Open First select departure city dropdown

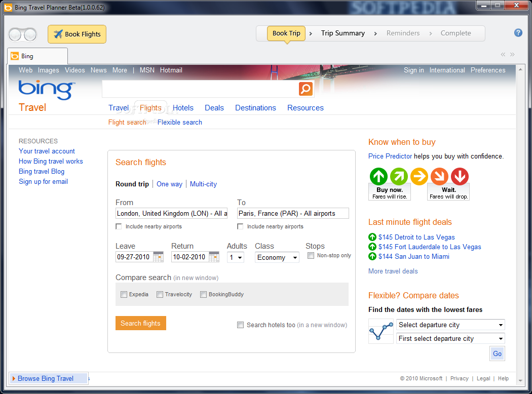pos(450,338)
